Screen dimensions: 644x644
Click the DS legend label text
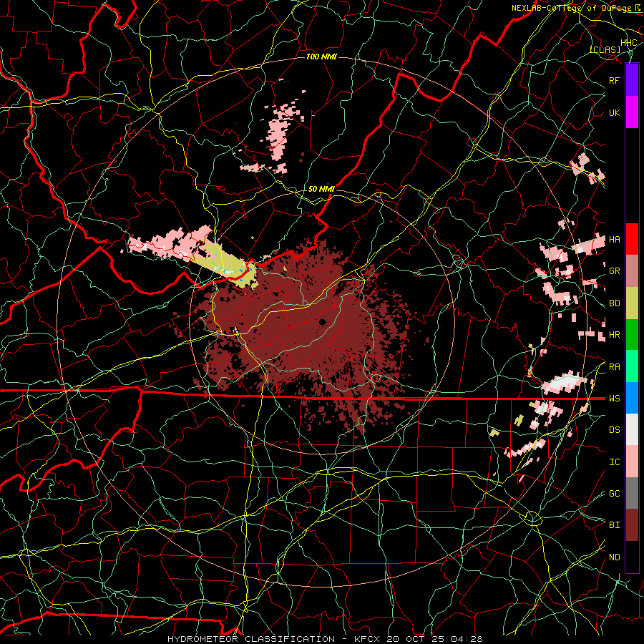pos(614,430)
